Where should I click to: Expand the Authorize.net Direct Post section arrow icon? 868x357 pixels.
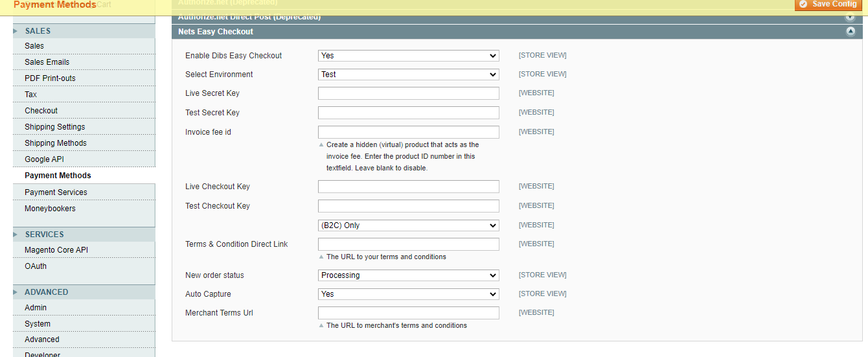coord(851,17)
